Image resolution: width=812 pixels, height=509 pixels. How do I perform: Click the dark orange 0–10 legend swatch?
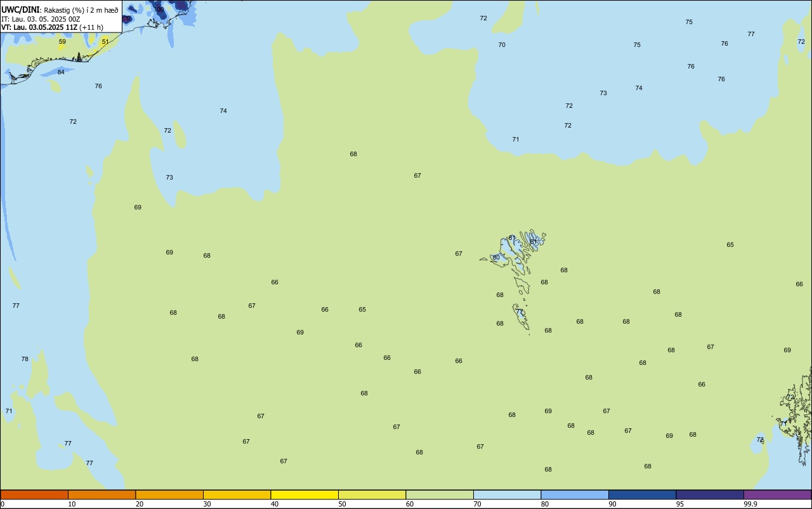click(x=34, y=494)
